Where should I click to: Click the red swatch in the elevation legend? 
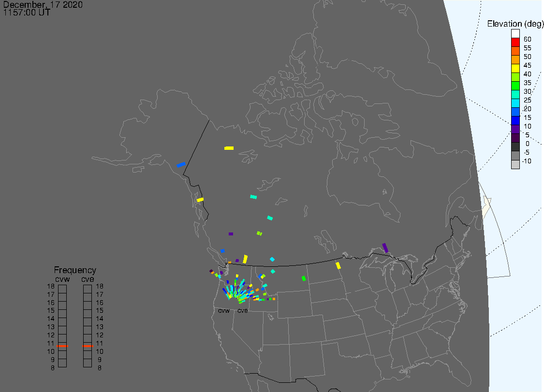point(515,43)
